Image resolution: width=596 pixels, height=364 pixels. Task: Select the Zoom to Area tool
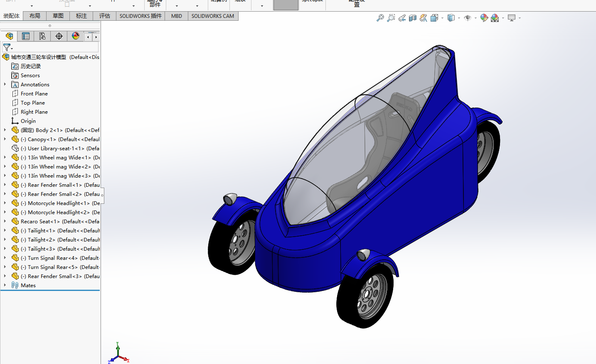click(x=391, y=18)
